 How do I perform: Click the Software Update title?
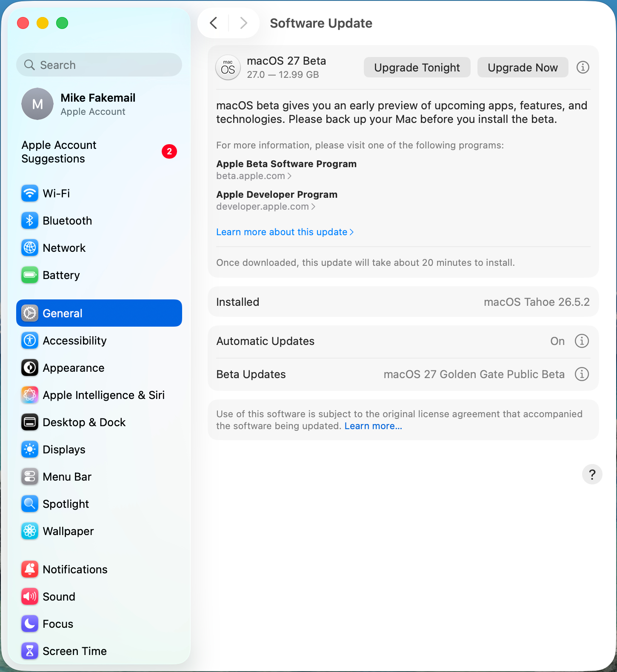321,23
